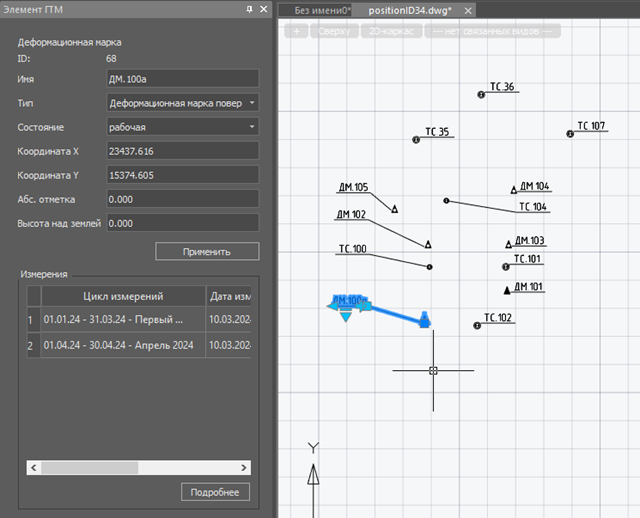Viewport: 640px width, 518px height.
Task: Click the ТС.35 point marker
Action: click(416, 140)
